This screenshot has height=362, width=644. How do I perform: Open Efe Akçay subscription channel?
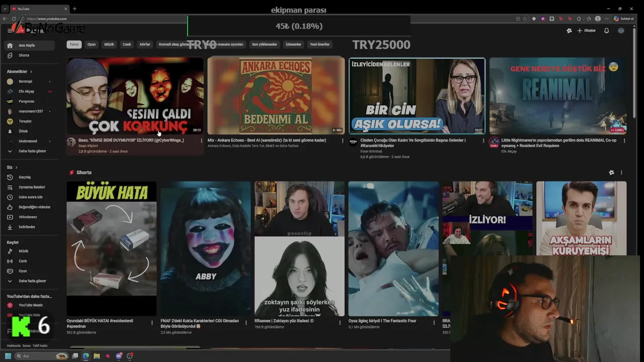click(29, 92)
